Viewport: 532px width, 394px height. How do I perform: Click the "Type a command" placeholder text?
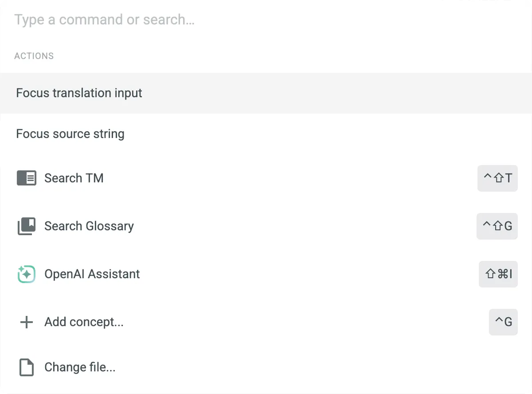(105, 20)
